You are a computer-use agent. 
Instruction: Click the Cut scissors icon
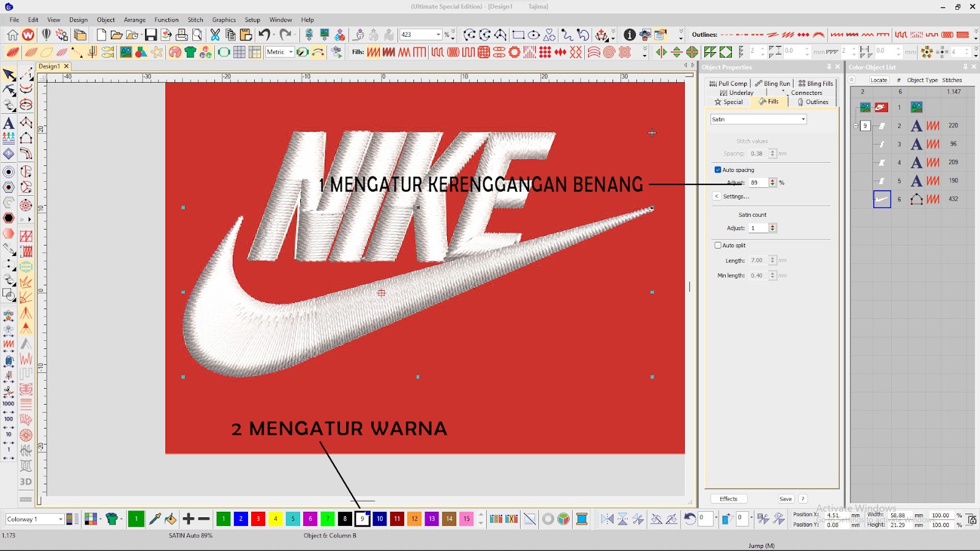click(215, 35)
